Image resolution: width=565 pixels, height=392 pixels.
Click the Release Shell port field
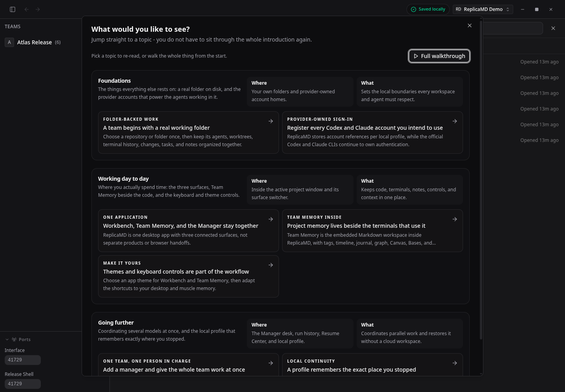(23, 384)
